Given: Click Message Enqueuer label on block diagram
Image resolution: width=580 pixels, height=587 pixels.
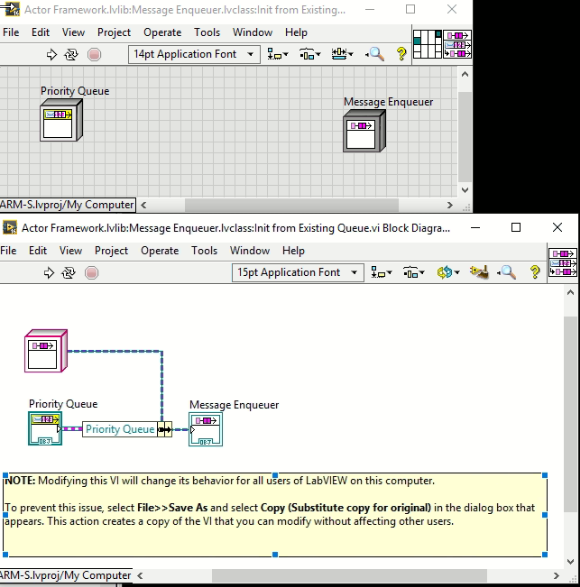Looking at the screenshot, I should 234,405.
